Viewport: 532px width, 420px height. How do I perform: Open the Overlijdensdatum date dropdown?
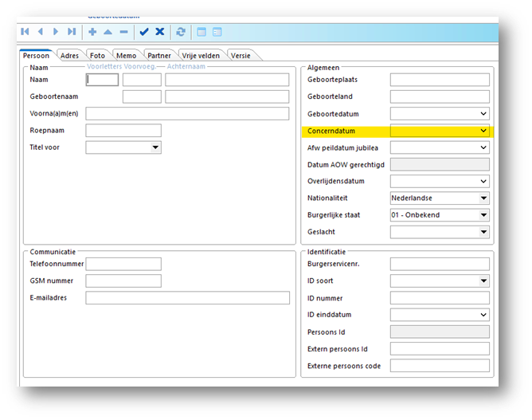coord(483,182)
